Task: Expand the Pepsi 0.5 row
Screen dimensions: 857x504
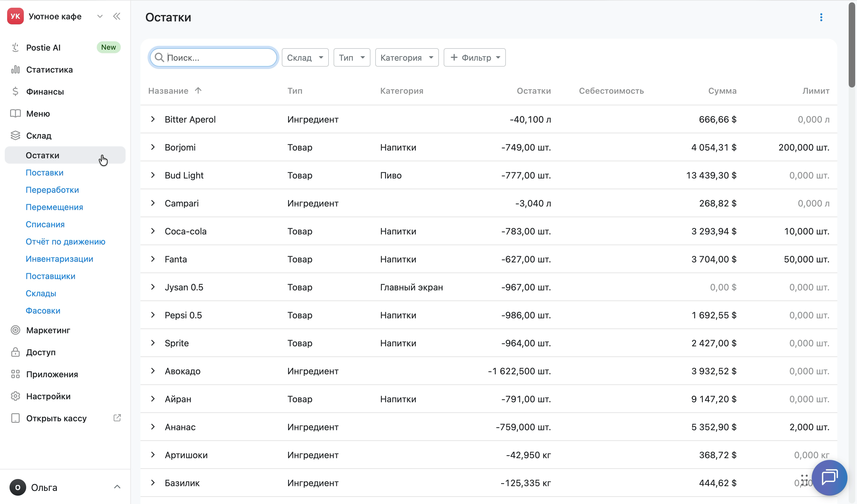Action: [x=153, y=314]
